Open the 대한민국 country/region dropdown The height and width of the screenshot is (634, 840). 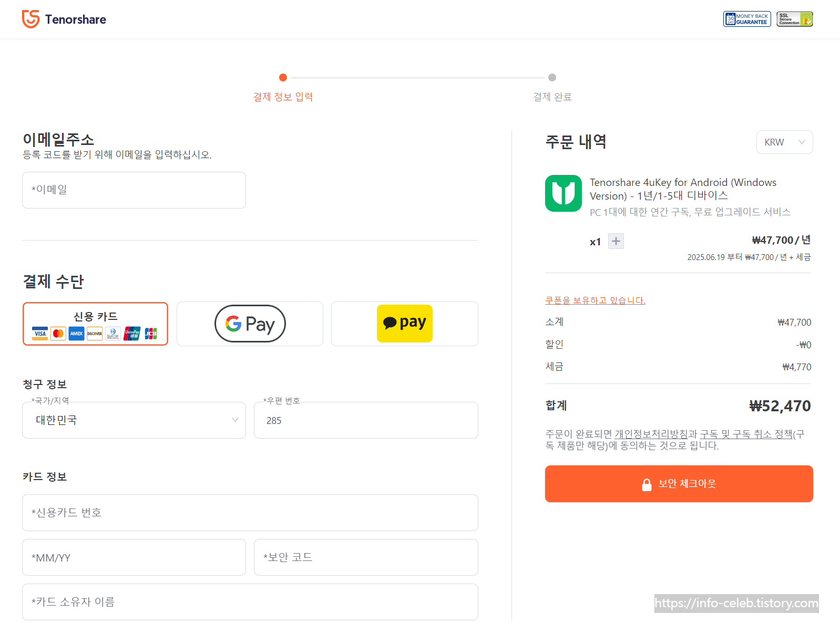click(134, 420)
